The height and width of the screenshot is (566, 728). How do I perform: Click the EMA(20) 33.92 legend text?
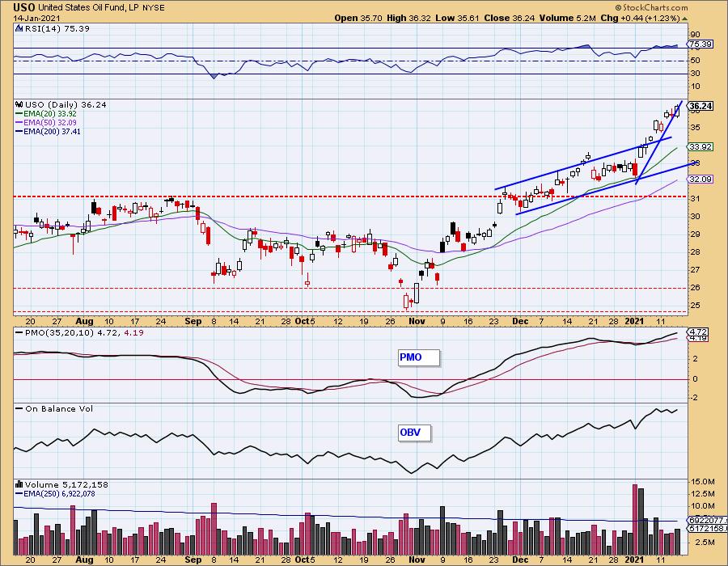[50, 114]
